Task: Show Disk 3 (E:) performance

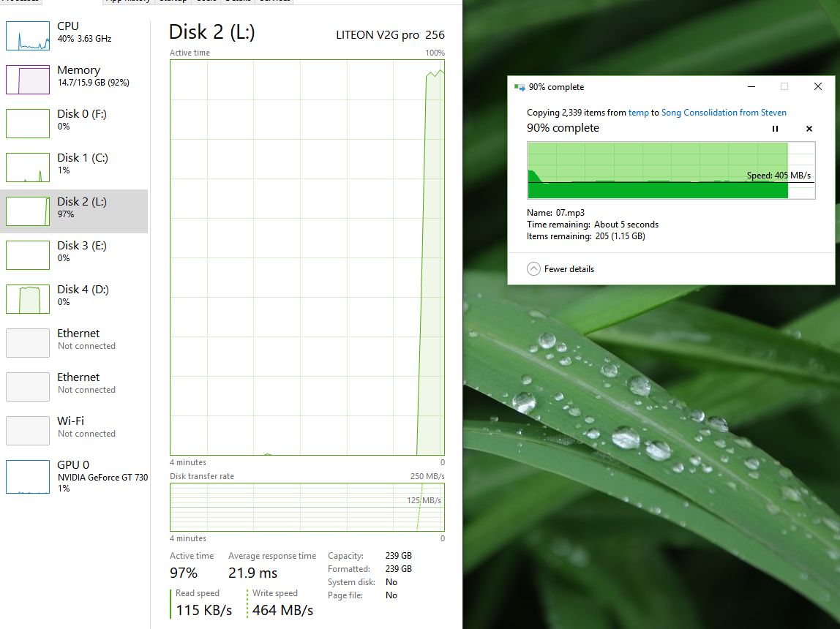Action: [74, 255]
